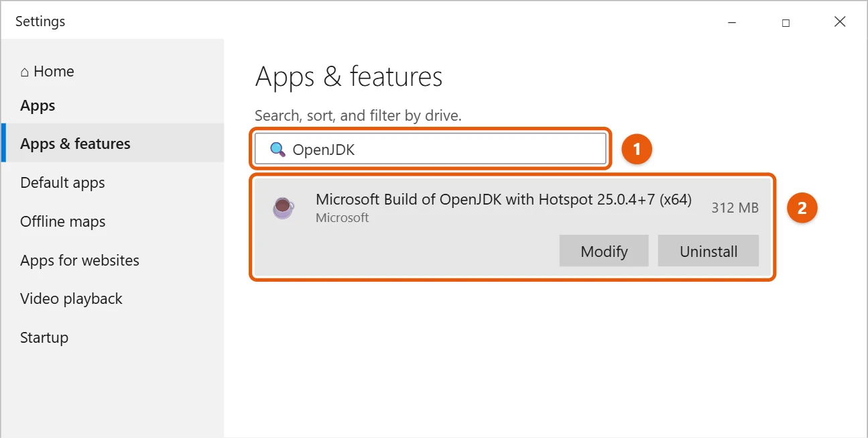Click the 312 MB size value
Screen dimensions: 868x438
pos(735,208)
